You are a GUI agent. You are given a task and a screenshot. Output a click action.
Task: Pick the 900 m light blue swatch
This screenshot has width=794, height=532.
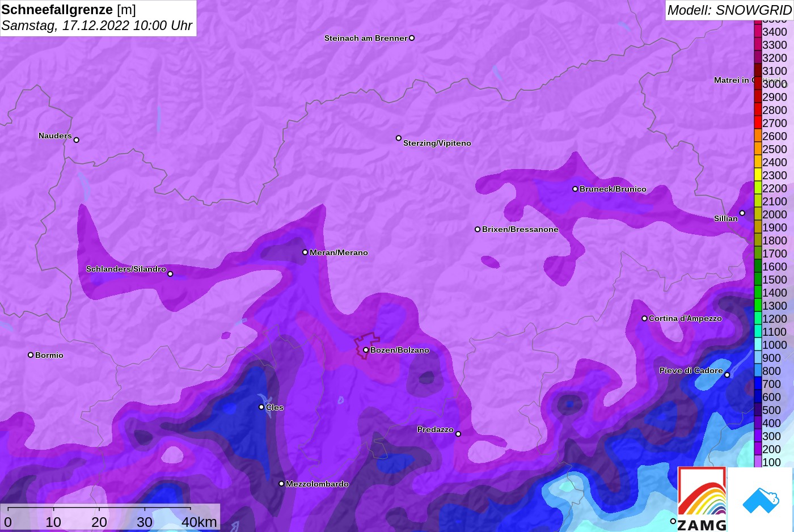758,357
